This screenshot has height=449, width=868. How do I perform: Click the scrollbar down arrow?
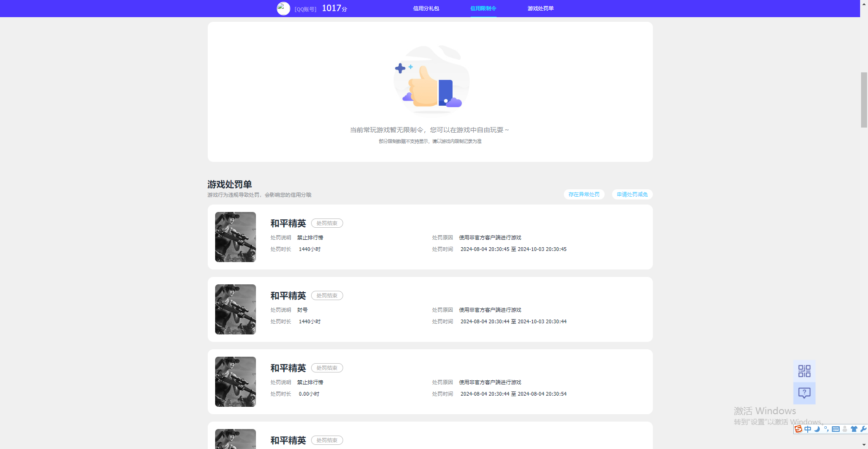point(864,445)
